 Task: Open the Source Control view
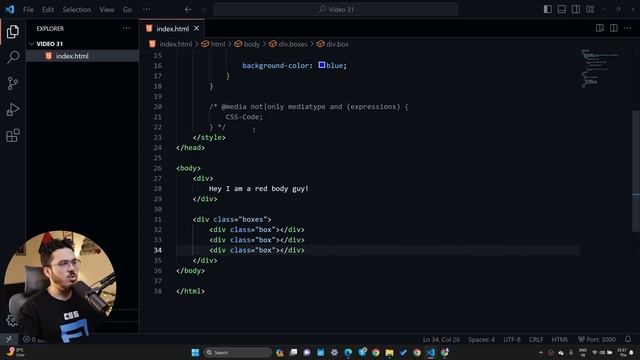(x=13, y=83)
